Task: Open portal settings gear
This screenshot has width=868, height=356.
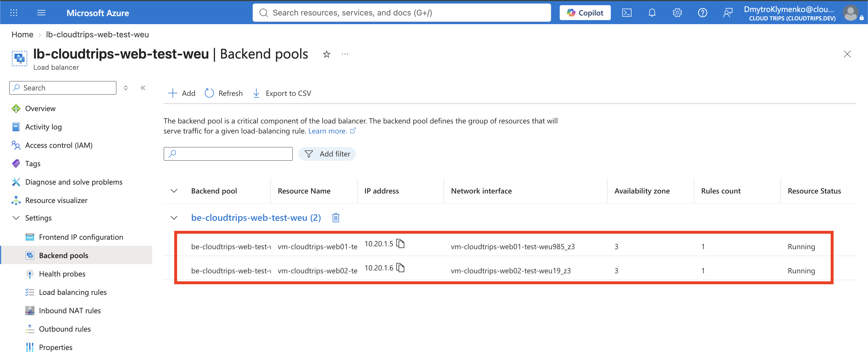Action: pyautogui.click(x=677, y=13)
